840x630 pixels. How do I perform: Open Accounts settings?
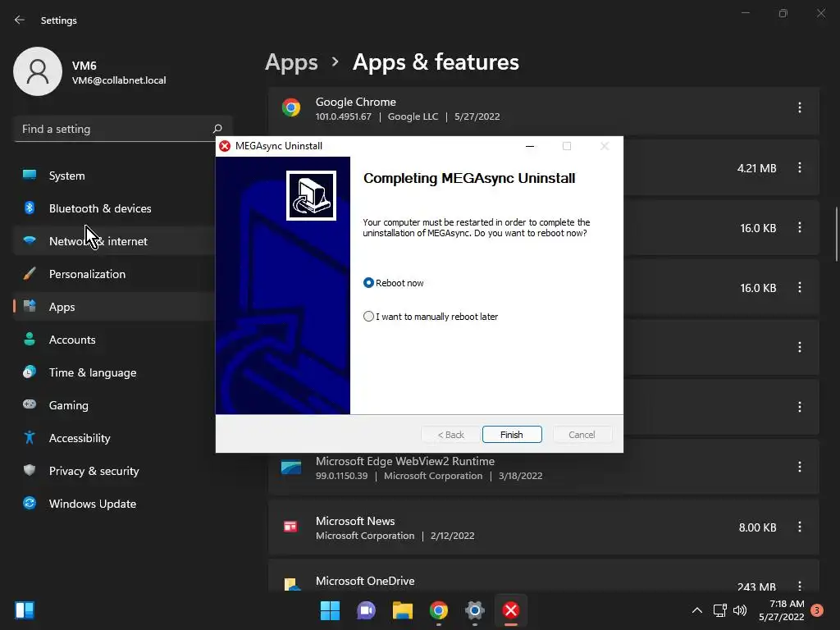115,340
